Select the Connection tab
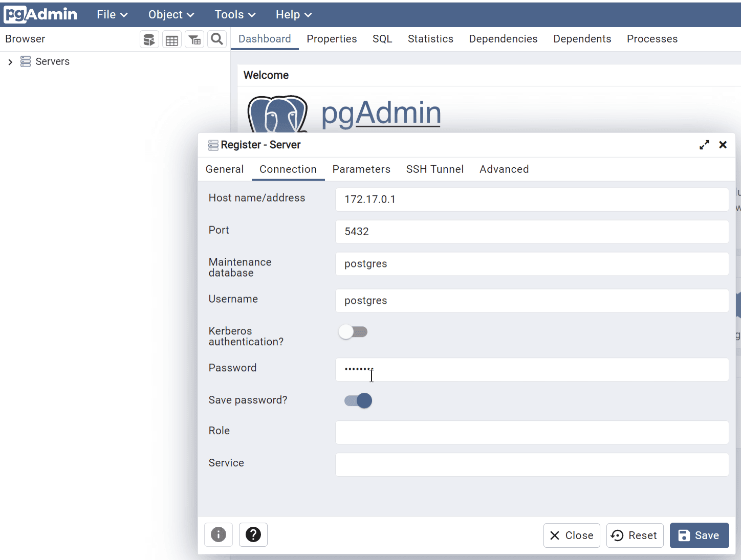Viewport: 741px width, 560px height. tap(288, 169)
